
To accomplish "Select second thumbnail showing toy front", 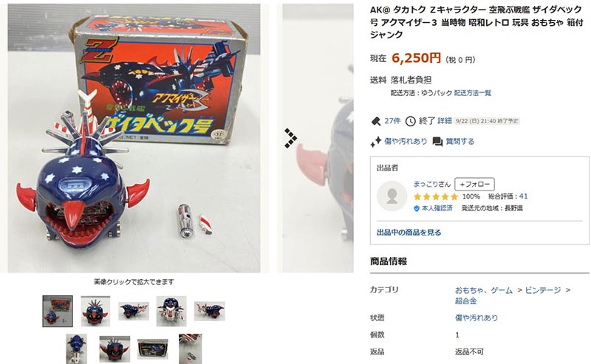I will pyautogui.click(x=95, y=312).
